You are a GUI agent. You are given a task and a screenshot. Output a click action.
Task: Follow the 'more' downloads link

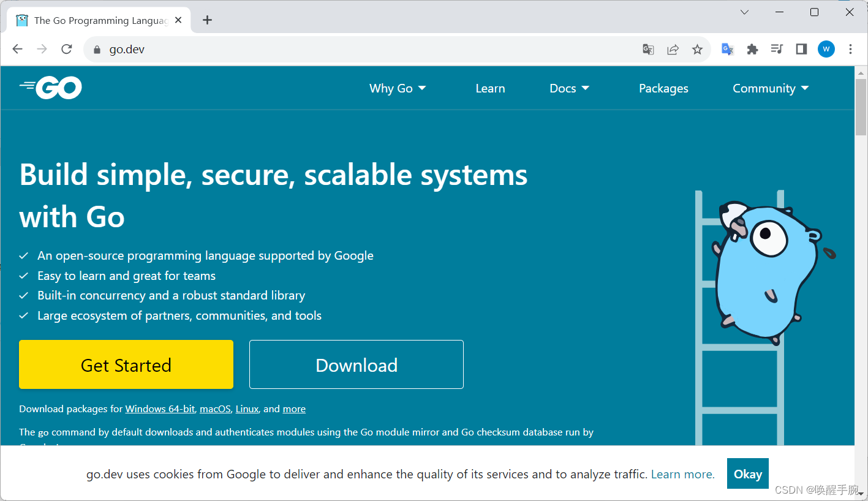[294, 409]
